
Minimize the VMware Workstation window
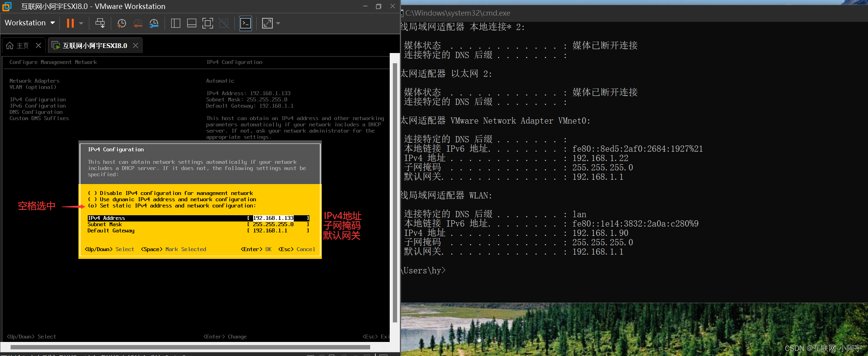tap(365, 6)
